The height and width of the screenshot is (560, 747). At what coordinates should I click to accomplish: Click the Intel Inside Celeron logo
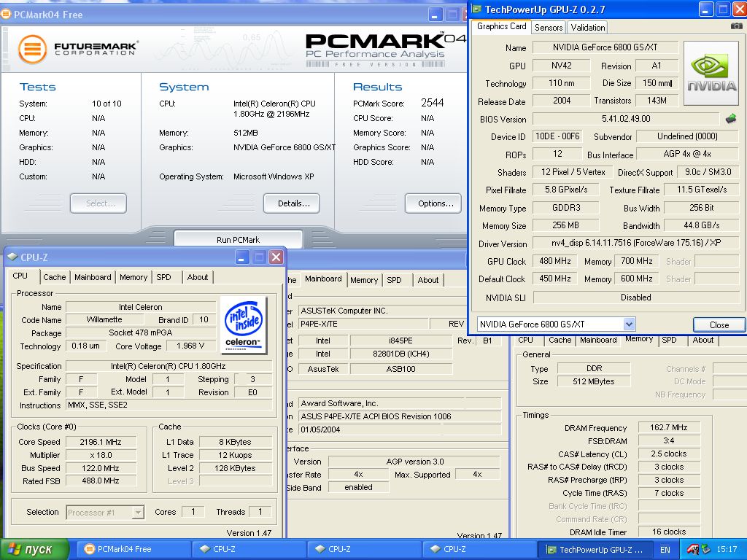click(x=243, y=325)
